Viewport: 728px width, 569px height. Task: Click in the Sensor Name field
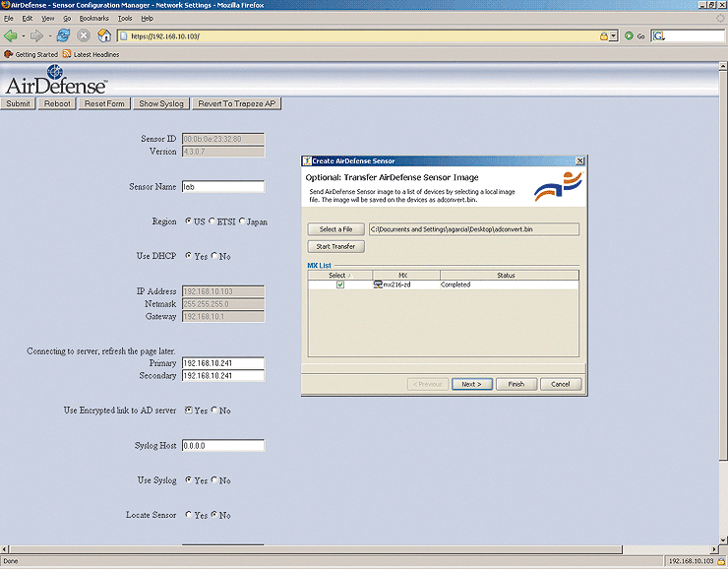coord(223,187)
